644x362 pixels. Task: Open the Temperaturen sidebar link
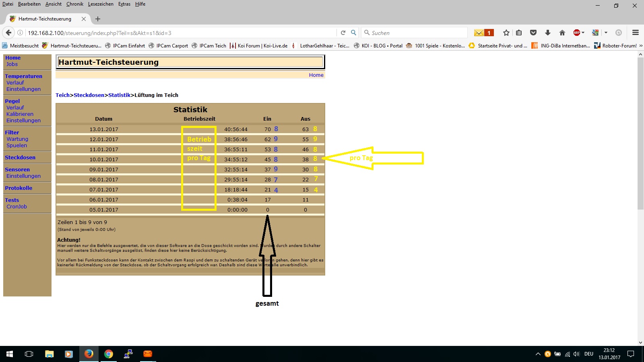(23, 76)
